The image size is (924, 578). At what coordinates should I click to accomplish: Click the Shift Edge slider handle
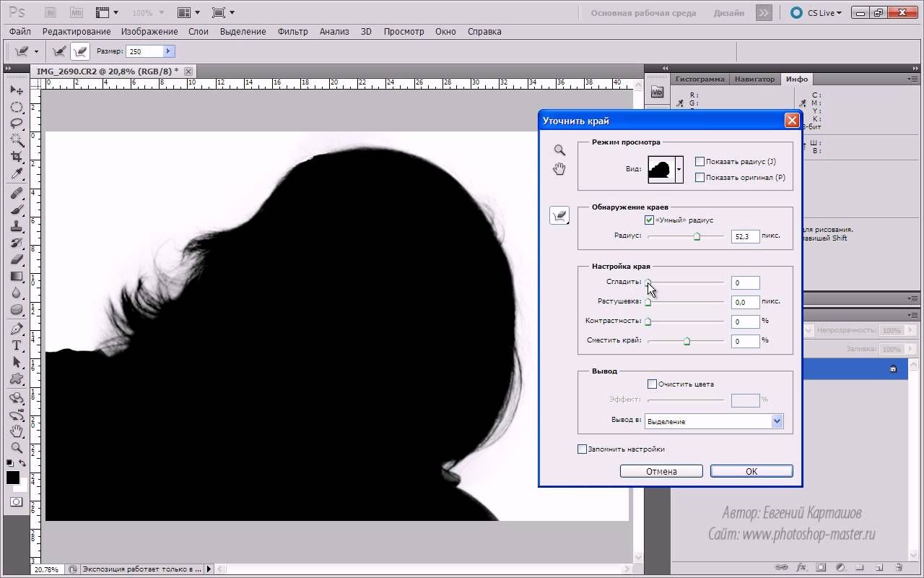[687, 341]
